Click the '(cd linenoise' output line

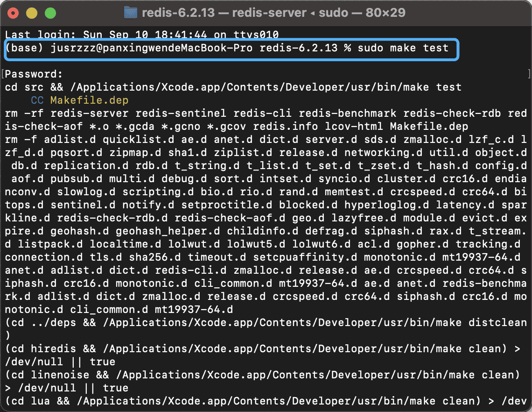[261, 375]
